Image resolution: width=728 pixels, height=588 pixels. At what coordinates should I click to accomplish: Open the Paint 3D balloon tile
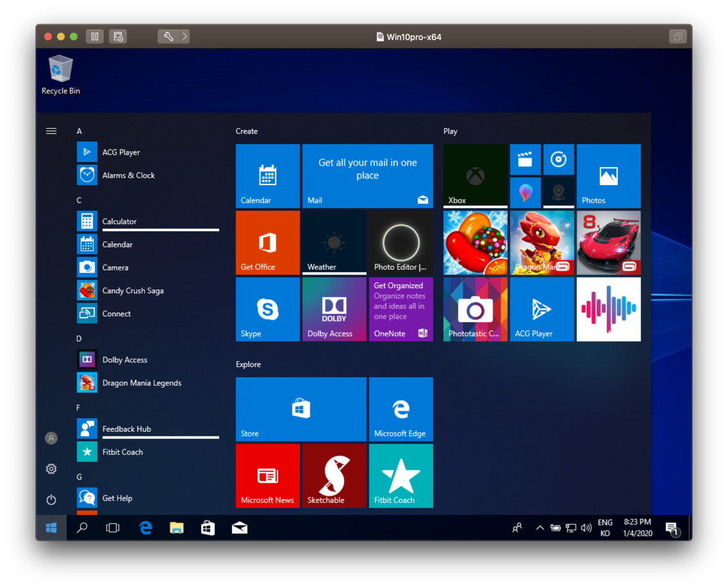(x=525, y=193)
